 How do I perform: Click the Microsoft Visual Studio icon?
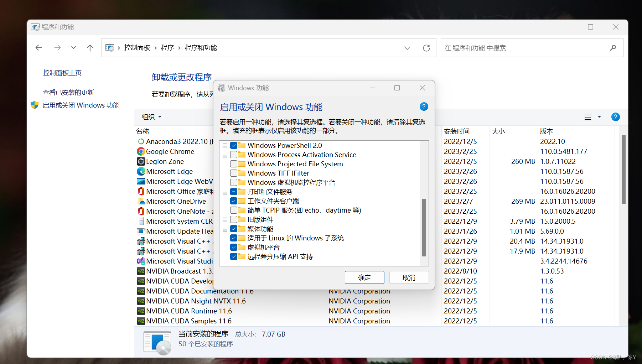point(141,261)
